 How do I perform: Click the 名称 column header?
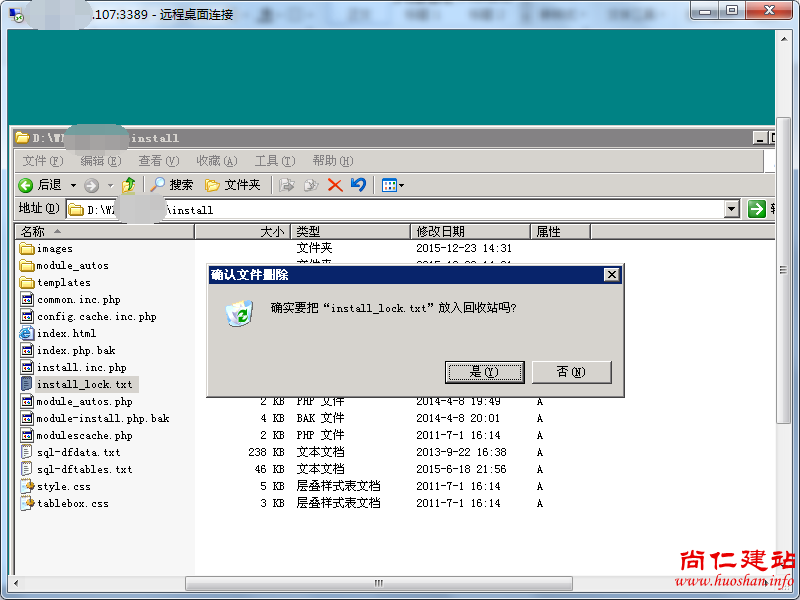click(100, 231)
